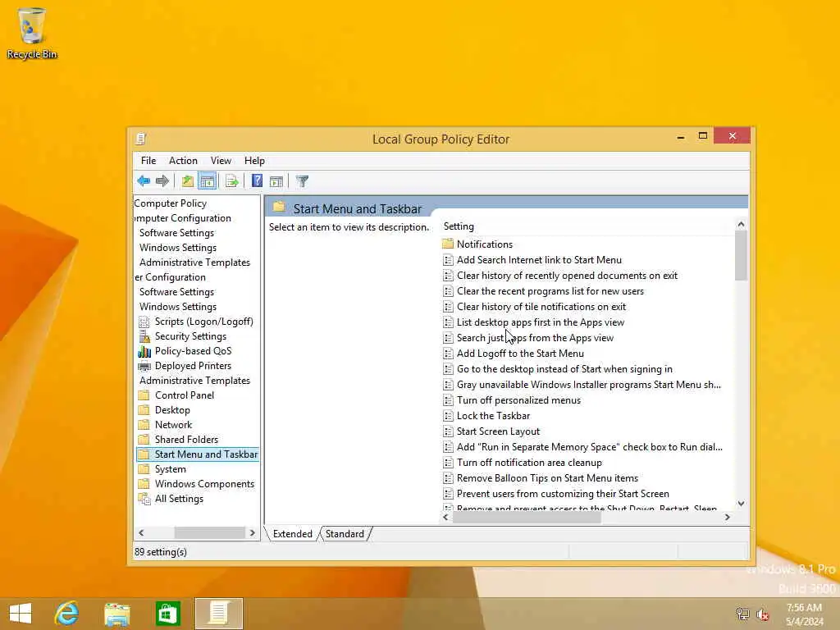Open File Explorer from the taskbar
840x630 pixels.
point(117,614)
